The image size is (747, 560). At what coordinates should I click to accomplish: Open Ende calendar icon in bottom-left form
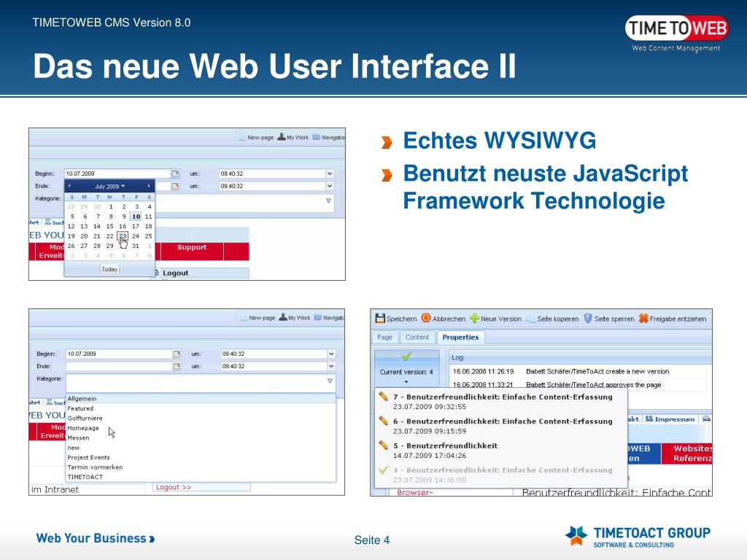(x=177, y=366)
